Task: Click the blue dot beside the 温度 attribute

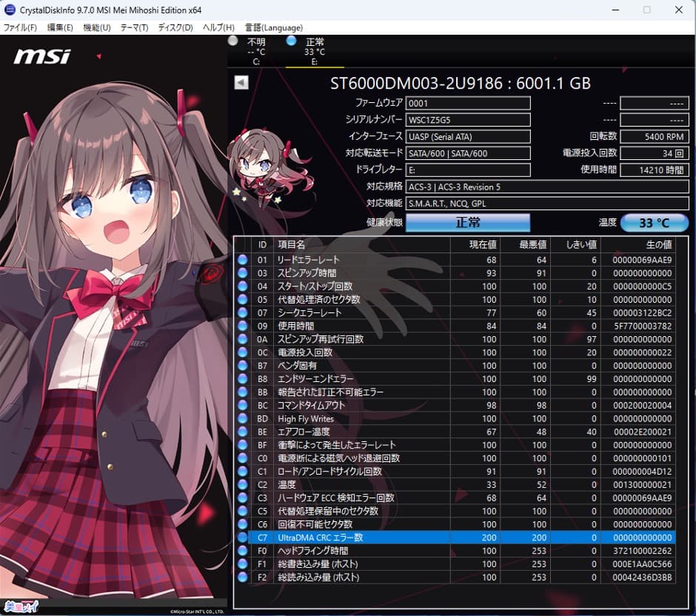Action: point(241,484)
